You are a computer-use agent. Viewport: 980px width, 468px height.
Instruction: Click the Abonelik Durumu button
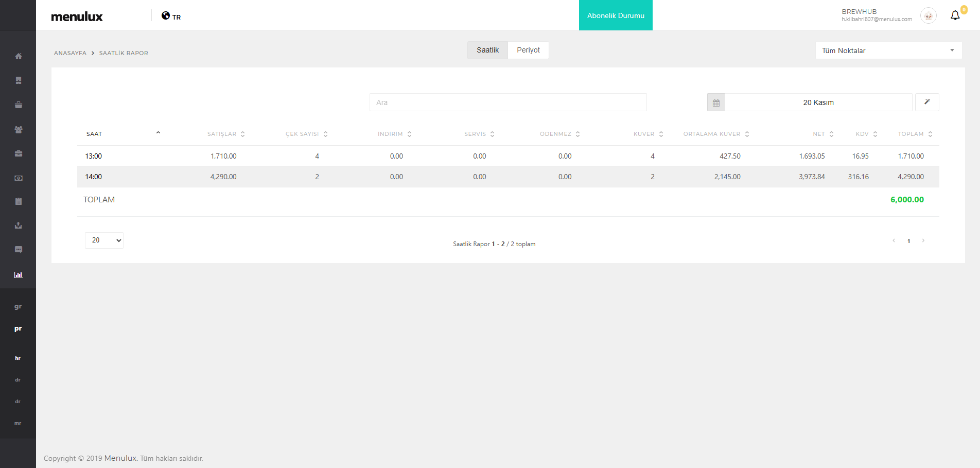click(616, 15)
